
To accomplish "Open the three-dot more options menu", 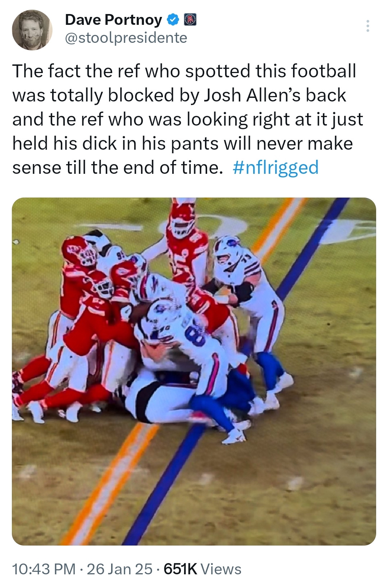I will tap(368, 26).
